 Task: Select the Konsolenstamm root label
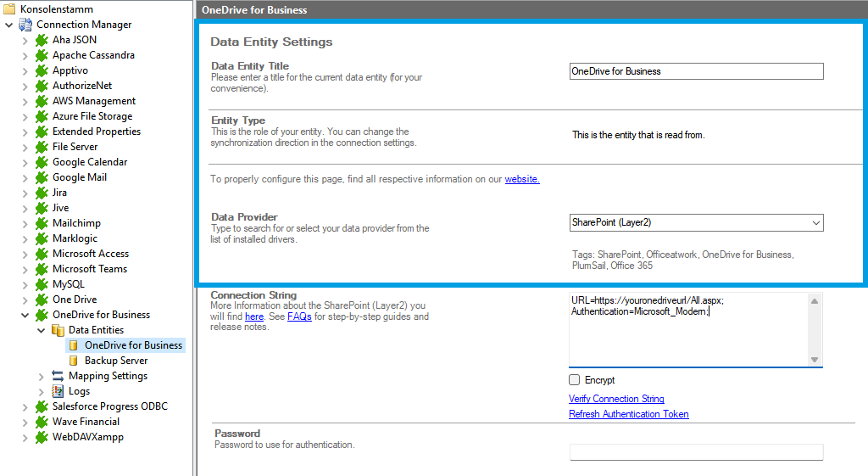[x=57, y=8]
